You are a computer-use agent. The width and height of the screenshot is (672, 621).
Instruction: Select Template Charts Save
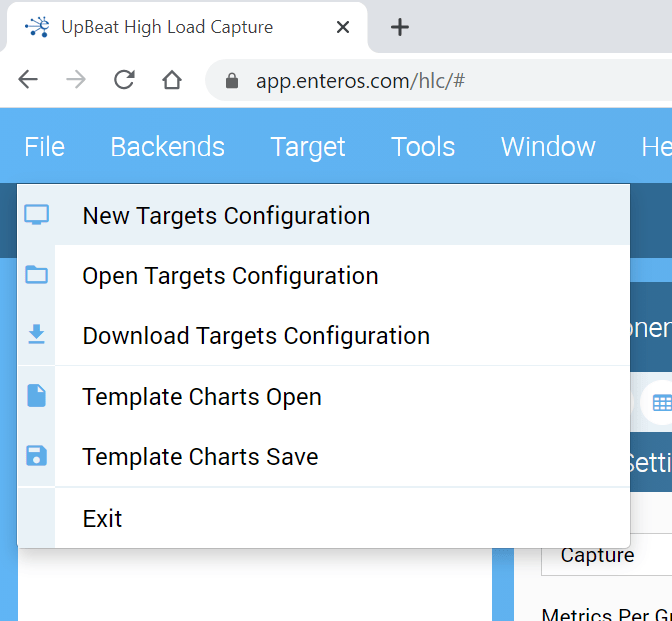(200, 457)
